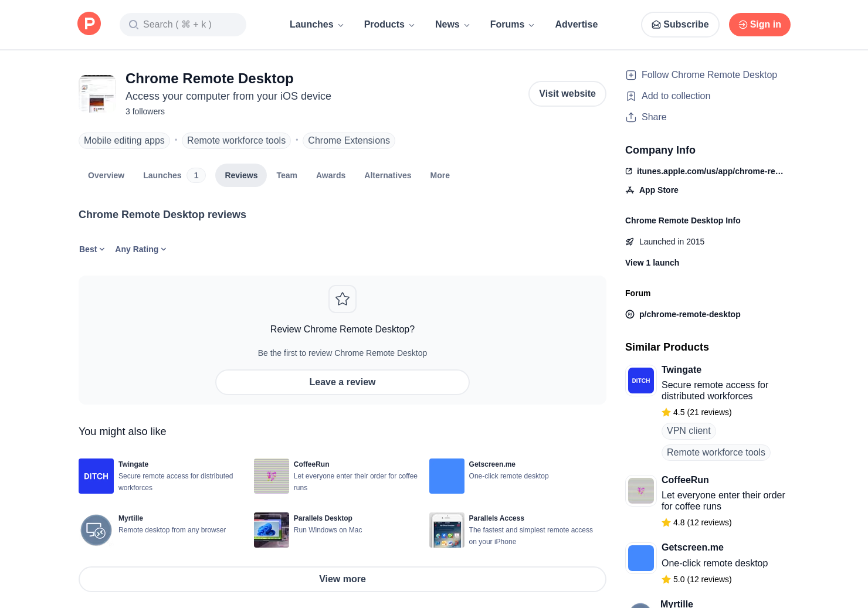The width and height of the screenshot is (868, 608).
Task: Click Parallels Access name in suggestions
Action: (497, 518)
